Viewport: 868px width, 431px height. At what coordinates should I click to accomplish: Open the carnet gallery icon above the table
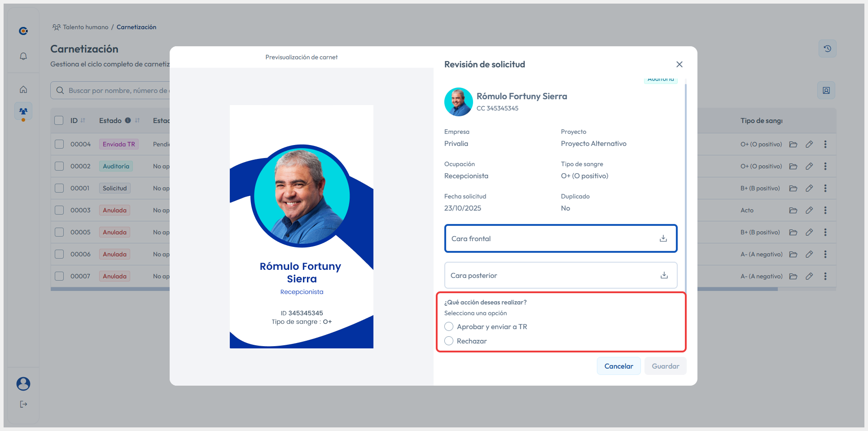pyautogui.click(x=826, y=90)
